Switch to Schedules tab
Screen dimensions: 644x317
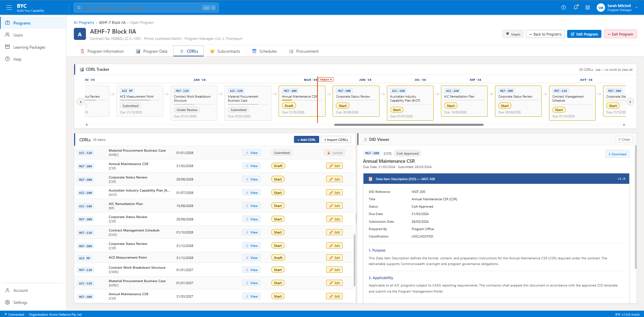point(264,51)
